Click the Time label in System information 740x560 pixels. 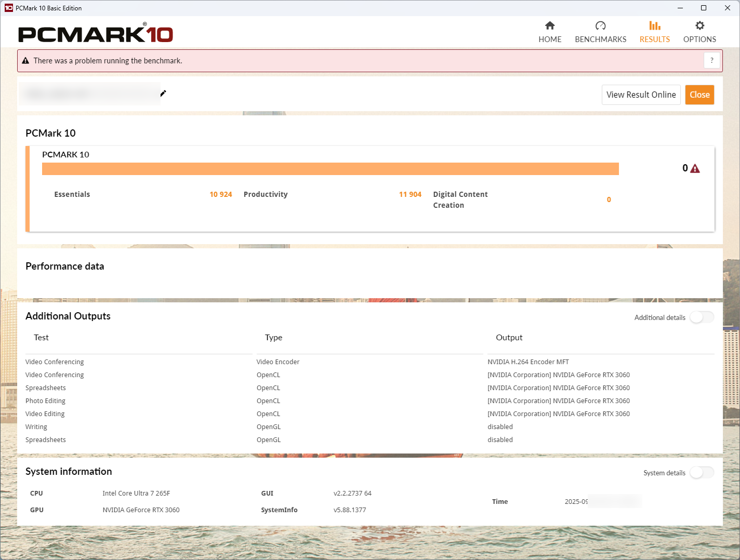pyautogui.click(x=500, y=502)
